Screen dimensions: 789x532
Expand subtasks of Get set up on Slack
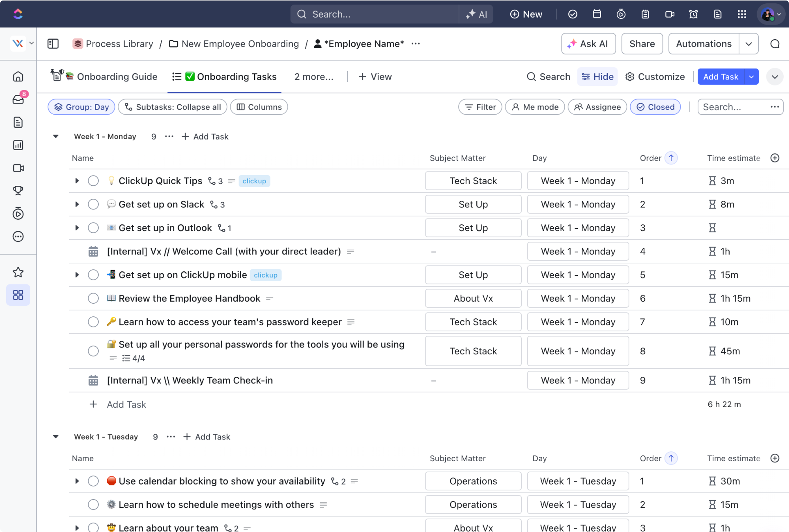tap(77, 204)
